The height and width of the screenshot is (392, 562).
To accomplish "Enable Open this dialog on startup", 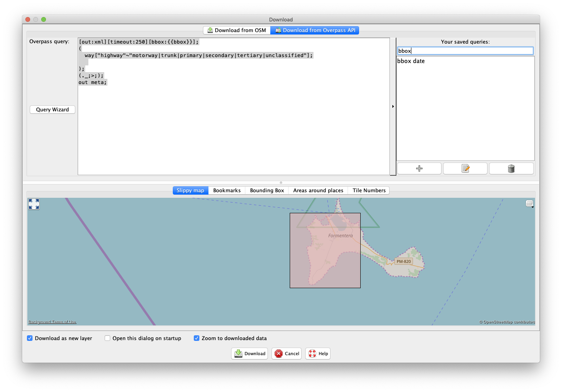I will point(107,338).
